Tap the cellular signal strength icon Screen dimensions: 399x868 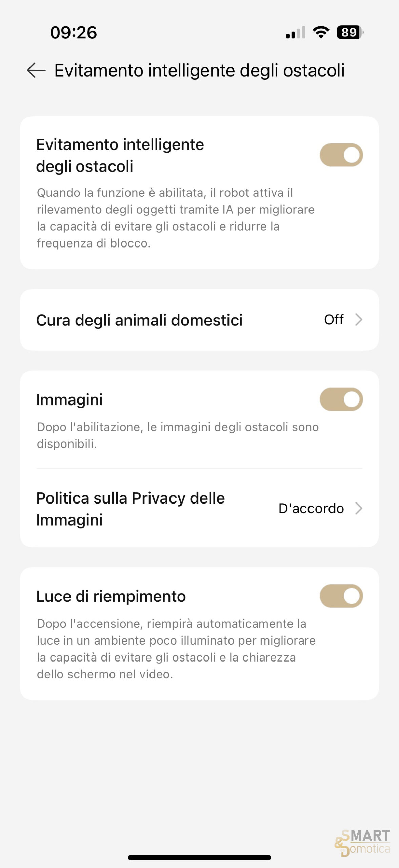[x=296, y=33]
